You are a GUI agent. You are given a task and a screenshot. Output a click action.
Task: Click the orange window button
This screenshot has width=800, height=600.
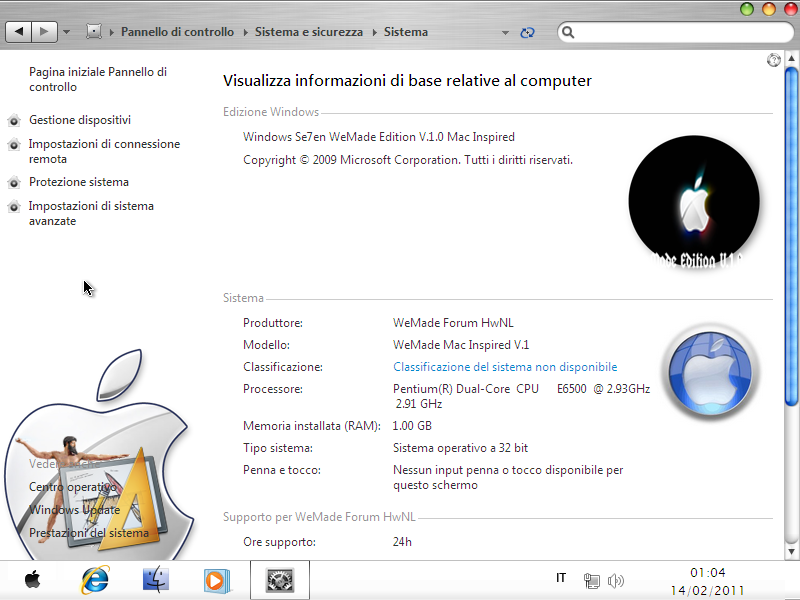pyautogui.click(x=768, y=9)
